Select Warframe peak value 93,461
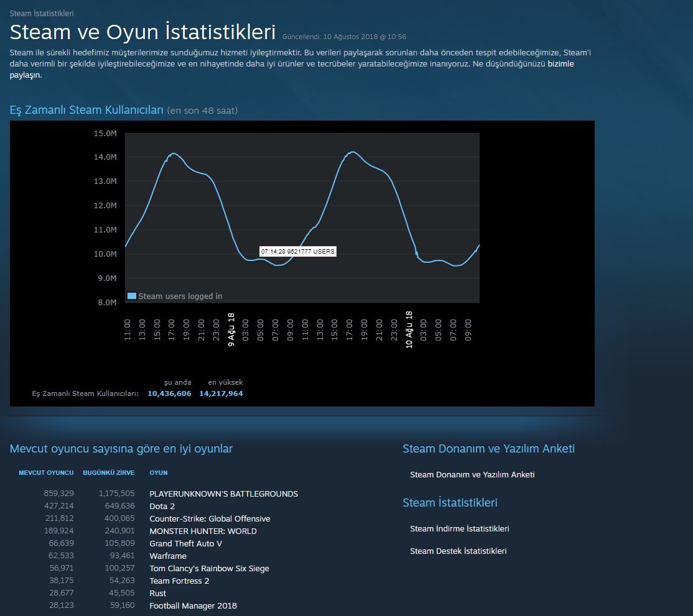 tap(122, 556)
